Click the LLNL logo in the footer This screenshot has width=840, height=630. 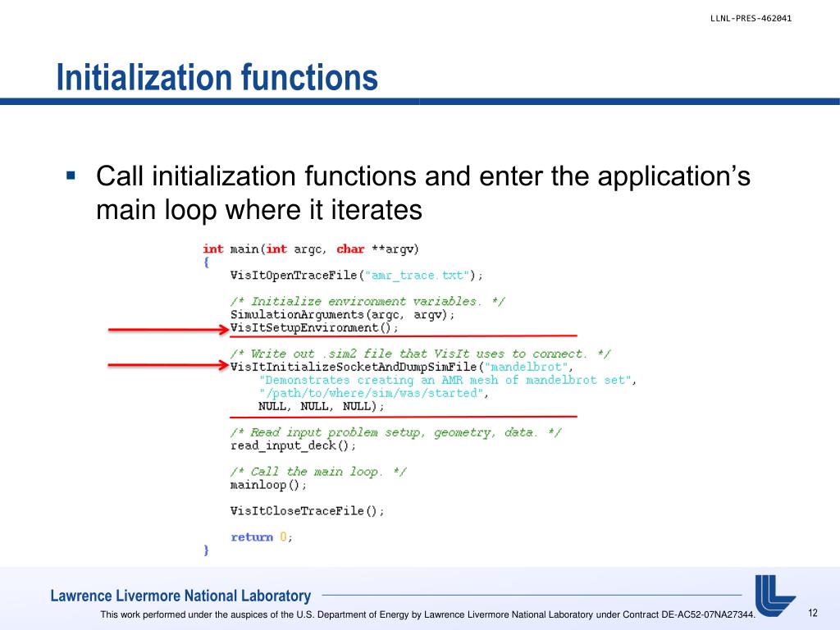pos(774,596)
